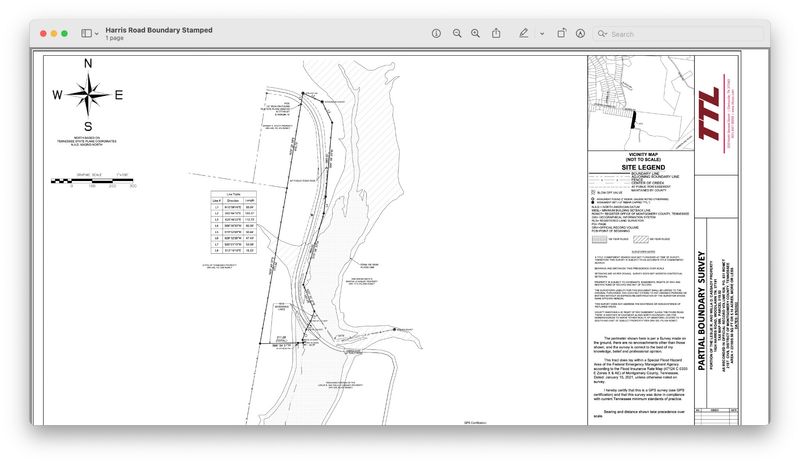Click the Search input field
This screenshot has width=800, height=464.
coord(680,33)
